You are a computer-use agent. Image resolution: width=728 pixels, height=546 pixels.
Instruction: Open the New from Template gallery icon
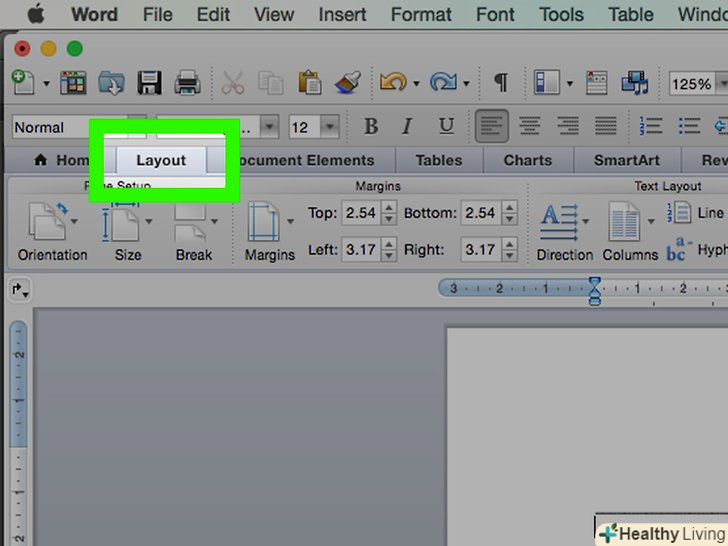click(73, 83)
